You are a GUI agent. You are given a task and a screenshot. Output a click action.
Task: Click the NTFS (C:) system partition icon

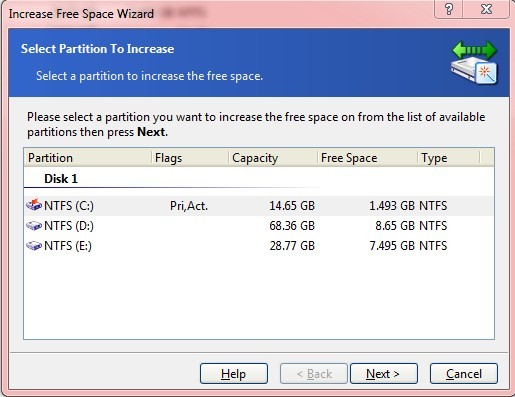coord(34,205)
